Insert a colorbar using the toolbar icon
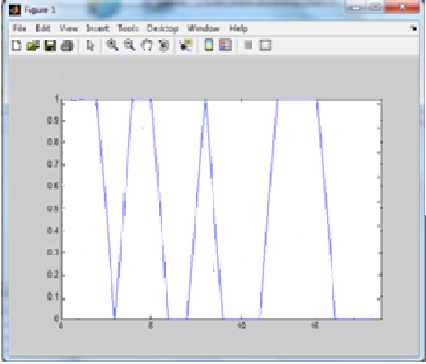 [x=209, y=45]
